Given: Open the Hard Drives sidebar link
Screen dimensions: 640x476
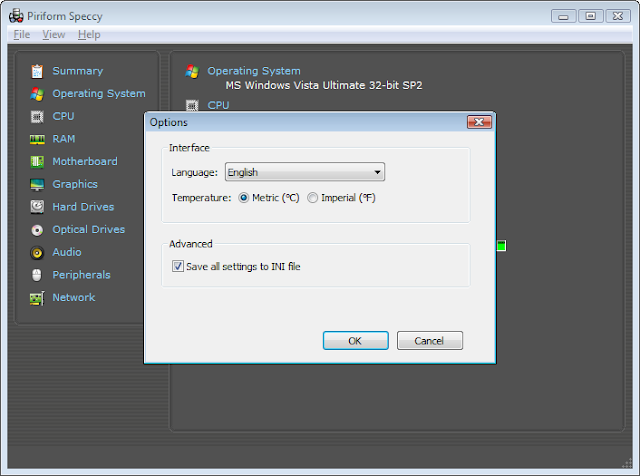Looking at the screenshot, I should [83, 207].
